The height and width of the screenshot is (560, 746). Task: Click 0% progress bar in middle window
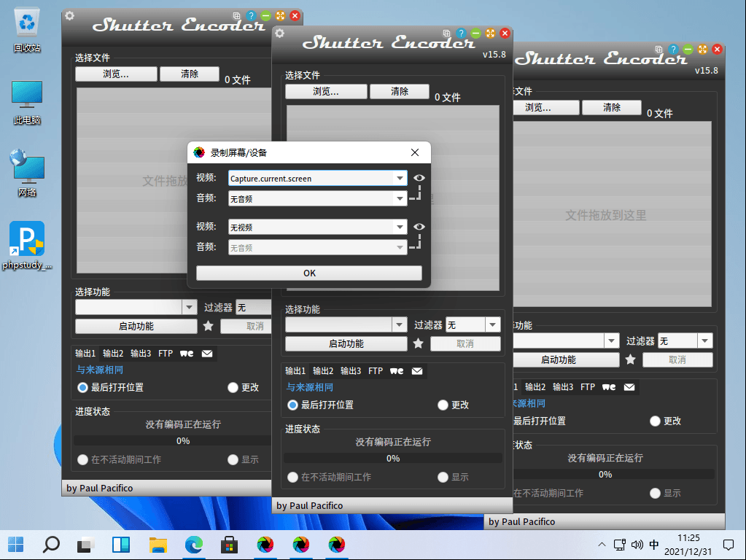point(393,459)
